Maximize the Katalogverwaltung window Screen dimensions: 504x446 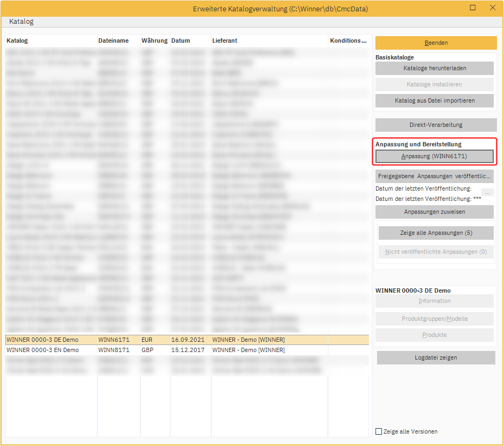pyautogui.click(x=473, y=8)
